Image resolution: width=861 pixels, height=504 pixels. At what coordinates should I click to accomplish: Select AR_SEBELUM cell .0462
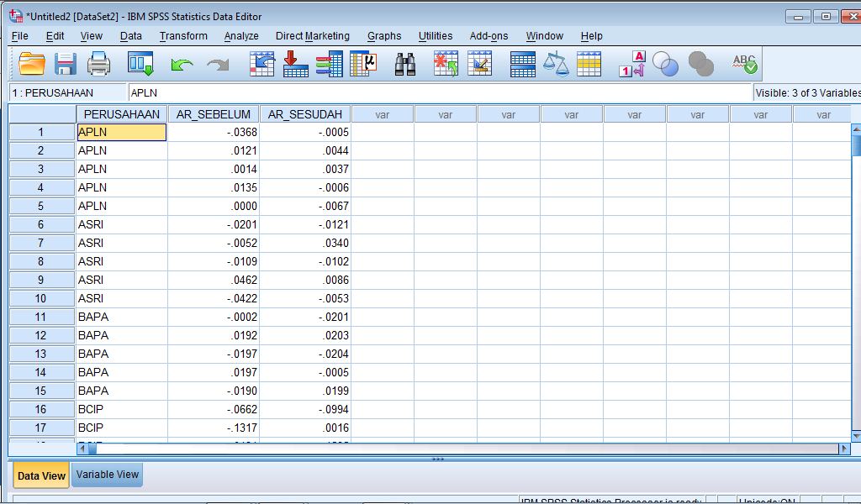point(214,280)
